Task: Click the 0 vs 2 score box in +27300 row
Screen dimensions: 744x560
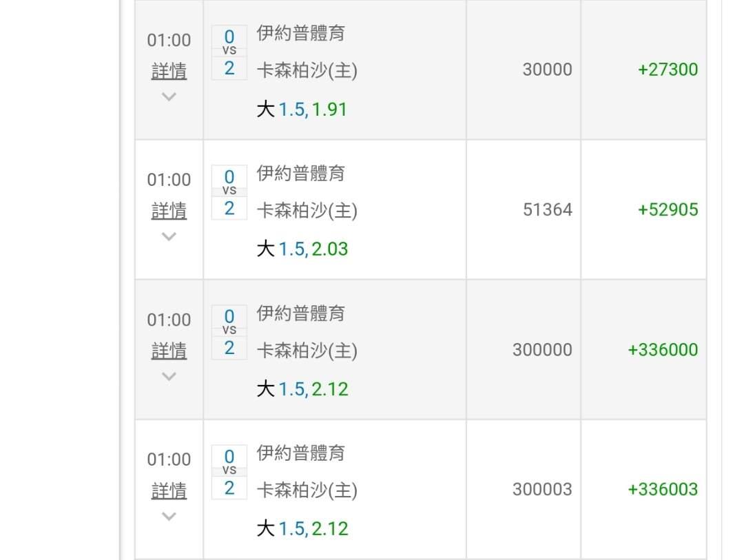Action: click(229, 52)
